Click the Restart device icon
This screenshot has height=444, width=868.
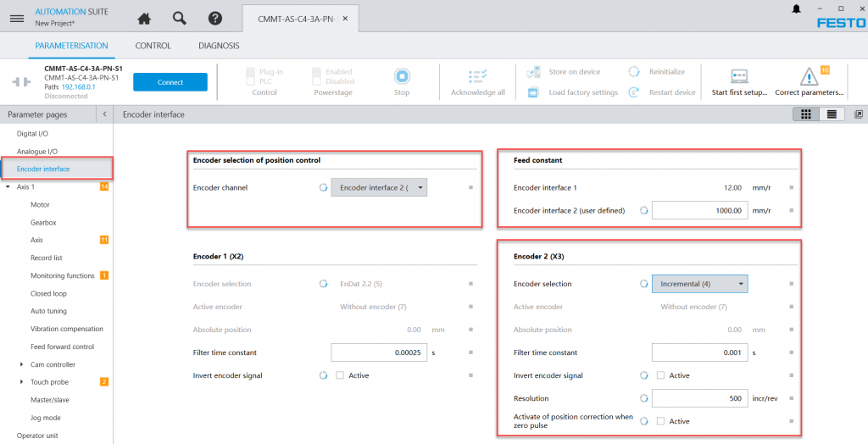(x=634, y=92)
